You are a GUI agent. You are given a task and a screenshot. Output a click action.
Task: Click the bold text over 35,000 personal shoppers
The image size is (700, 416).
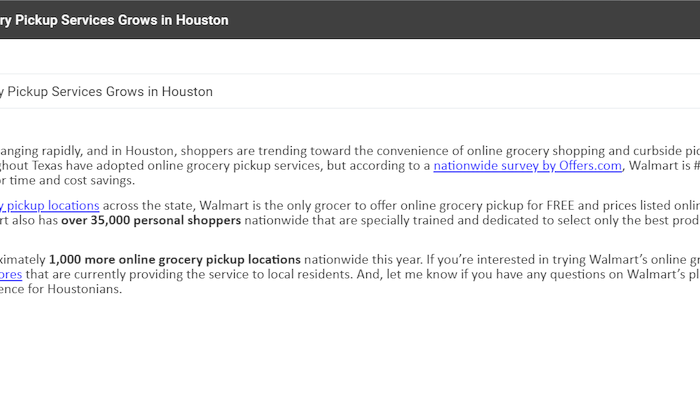151,220
